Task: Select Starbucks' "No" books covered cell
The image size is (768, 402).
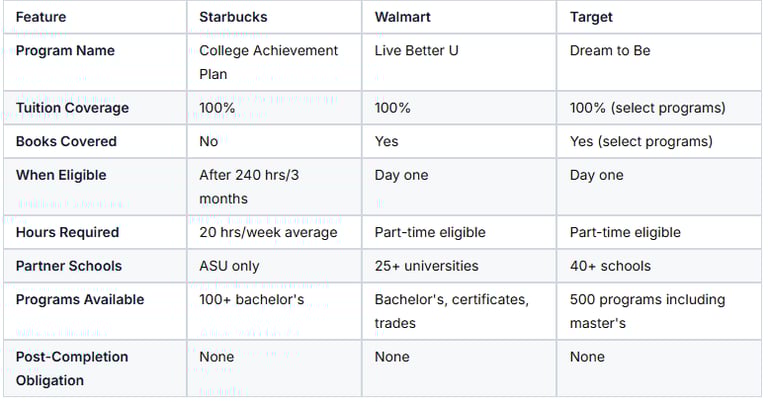Action: (x=209, y=142)
